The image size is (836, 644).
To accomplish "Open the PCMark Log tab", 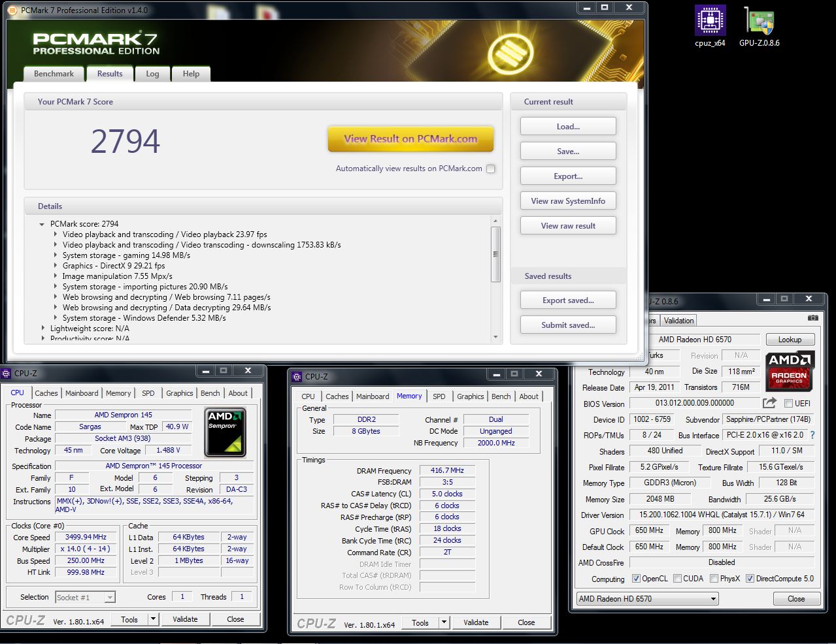I will click(152, 74).
